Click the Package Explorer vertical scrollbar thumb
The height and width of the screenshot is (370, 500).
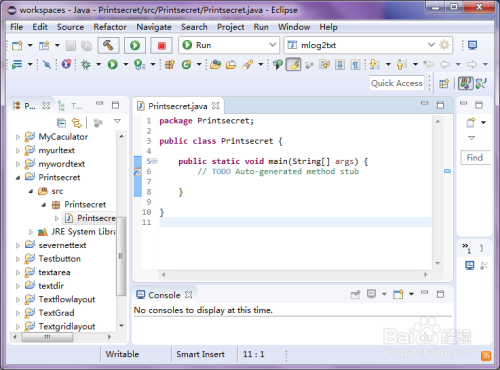click(x=121, y=256)
